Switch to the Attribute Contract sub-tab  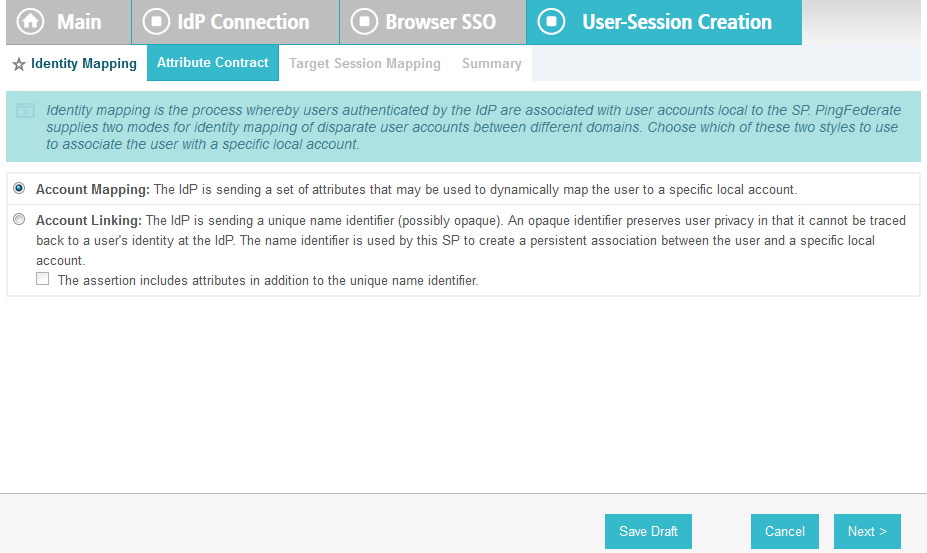[213, 62]
